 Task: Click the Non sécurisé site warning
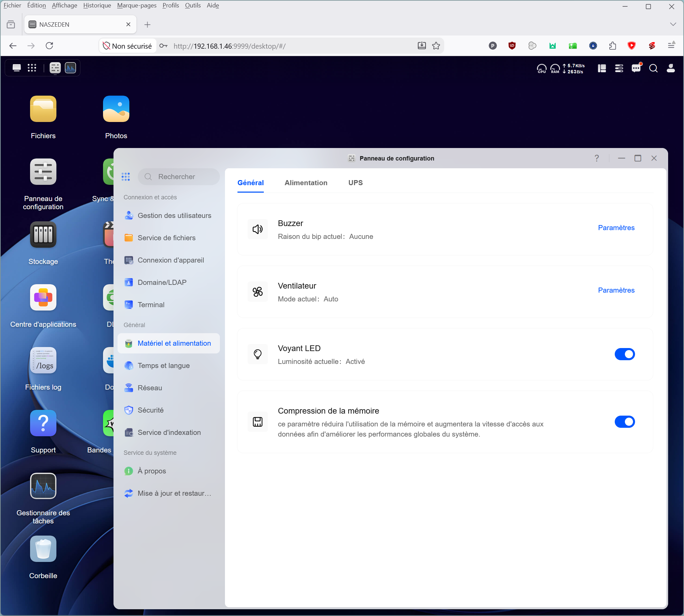pos(128,46)
